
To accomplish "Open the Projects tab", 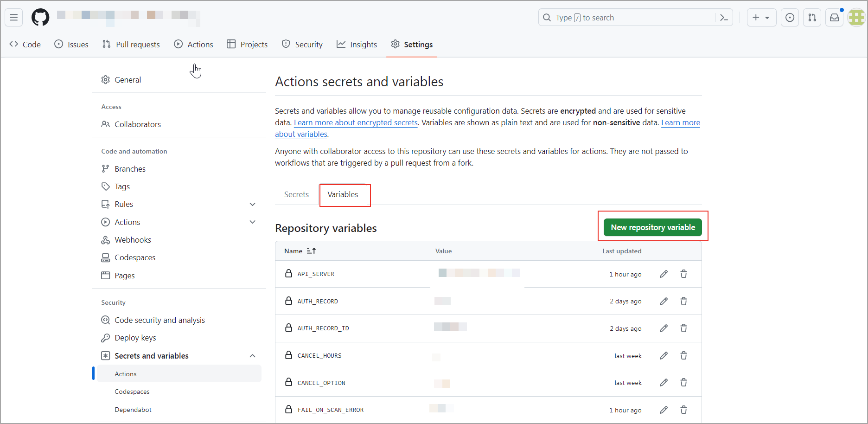I will coord(247,45).
